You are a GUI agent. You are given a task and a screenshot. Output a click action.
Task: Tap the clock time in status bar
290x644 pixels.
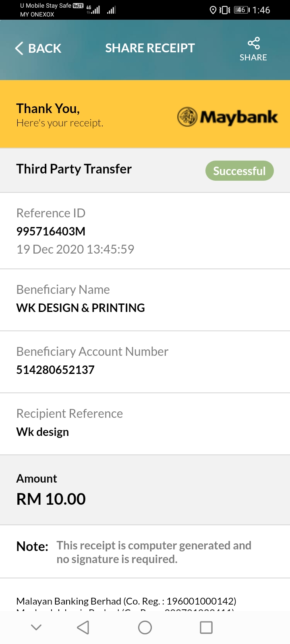261,10
